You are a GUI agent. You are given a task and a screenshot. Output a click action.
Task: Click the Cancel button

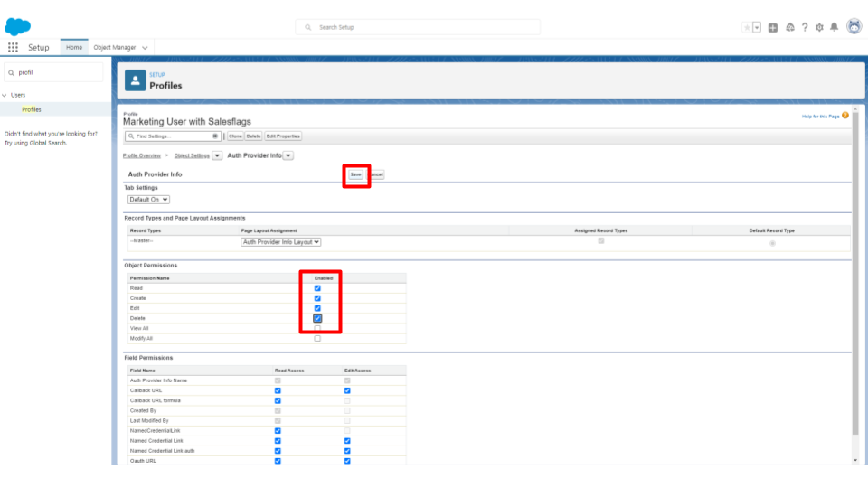pyautogui.click(x=376, y=174)
